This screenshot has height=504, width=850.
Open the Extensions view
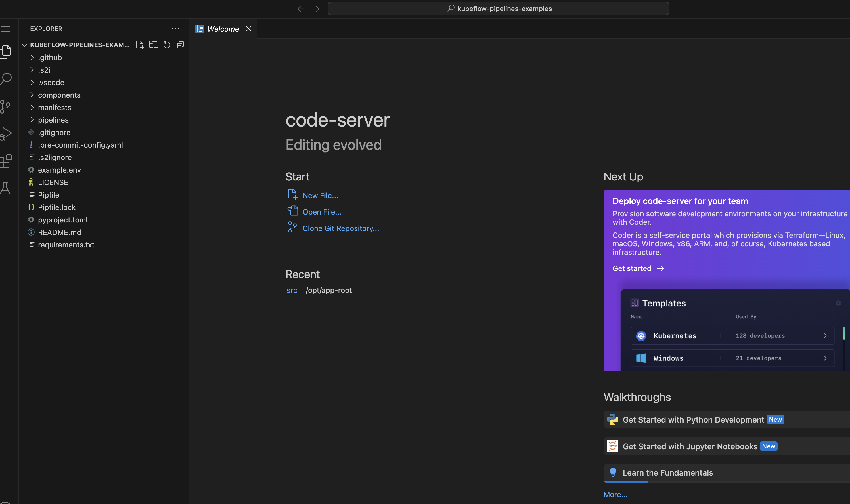[5, 161]
